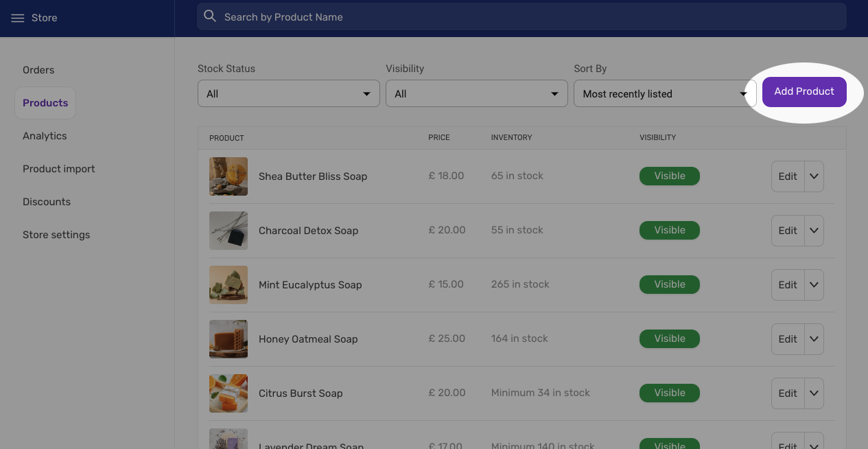Click the 55 in stock value
The image size is (868, 449).
pyautogui.click(x=517, y=230)
